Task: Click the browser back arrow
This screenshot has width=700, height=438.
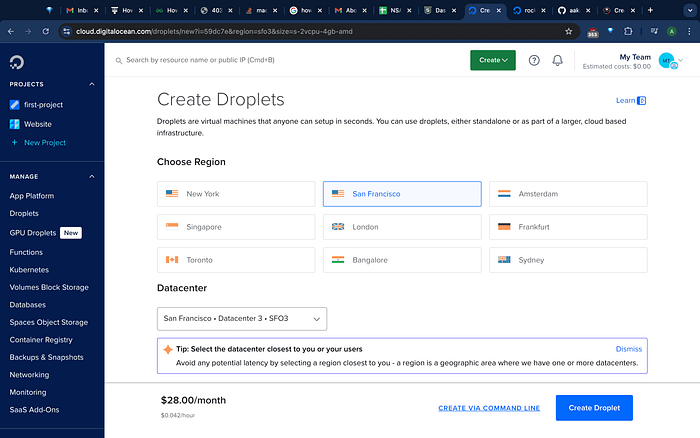Action: pos(11,31)
